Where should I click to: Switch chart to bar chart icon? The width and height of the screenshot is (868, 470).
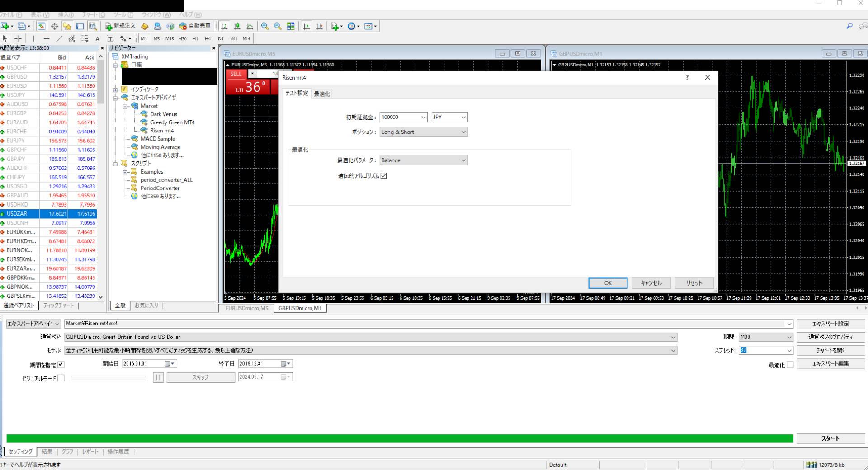pos(224,26)
